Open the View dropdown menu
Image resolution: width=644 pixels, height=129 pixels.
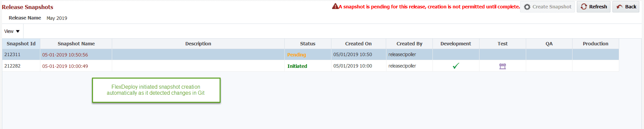(x=12, y=31)
